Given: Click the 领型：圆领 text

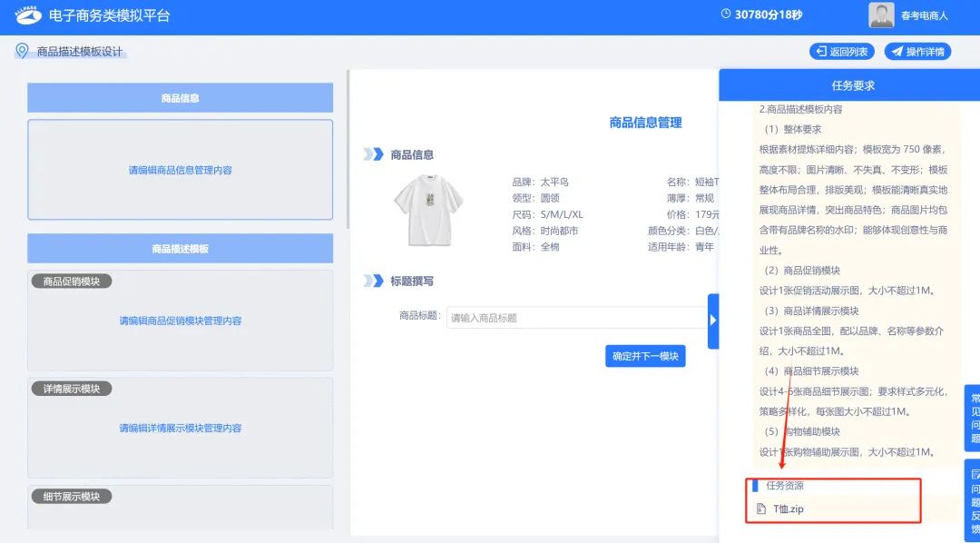Looking at the screenshot, I should click(535, 198).
